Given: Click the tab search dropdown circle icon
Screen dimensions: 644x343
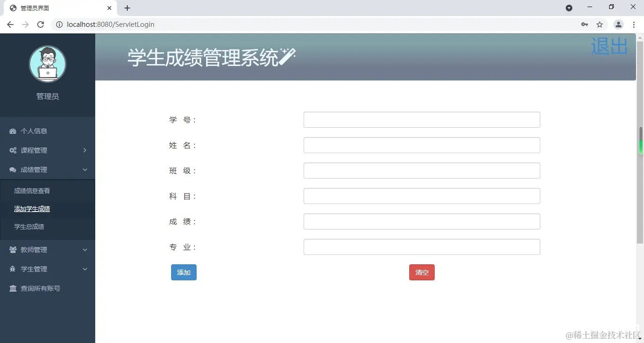Looking at the screenshot, I should tap(569, 8).
